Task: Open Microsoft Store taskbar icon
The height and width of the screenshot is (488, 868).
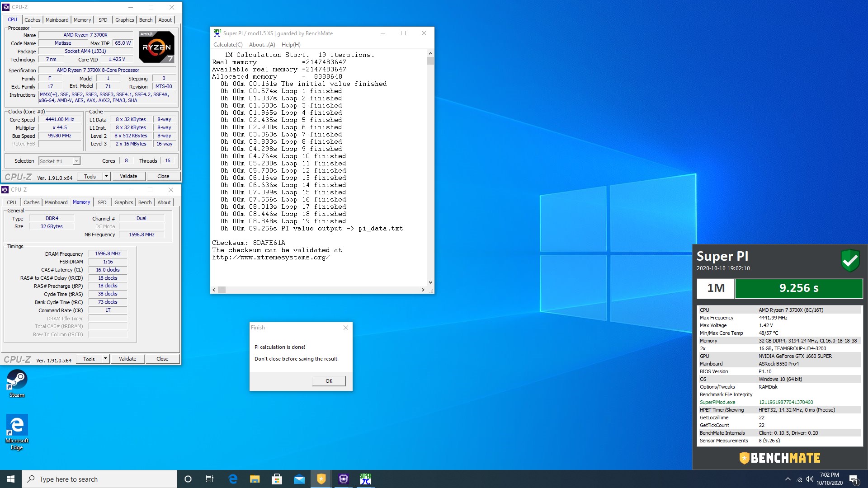Action: (277, 479)
